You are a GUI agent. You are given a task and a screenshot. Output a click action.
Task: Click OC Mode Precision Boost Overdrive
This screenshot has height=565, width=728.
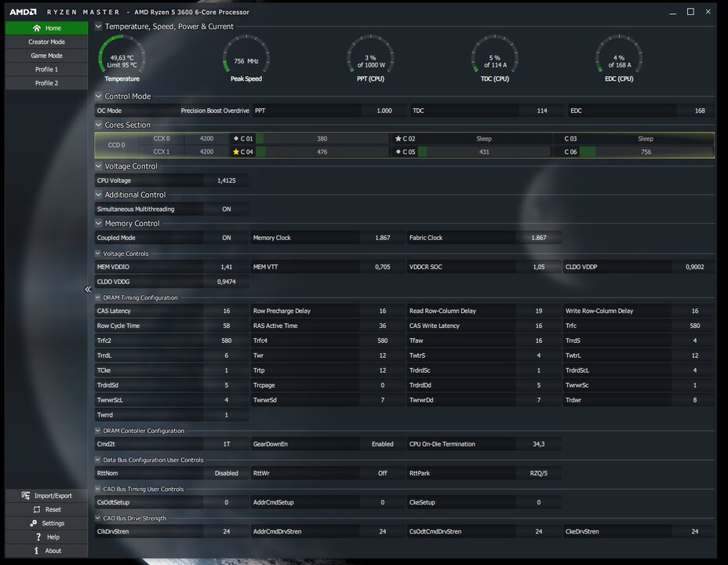pyautogui.click(x=215, y=111)
